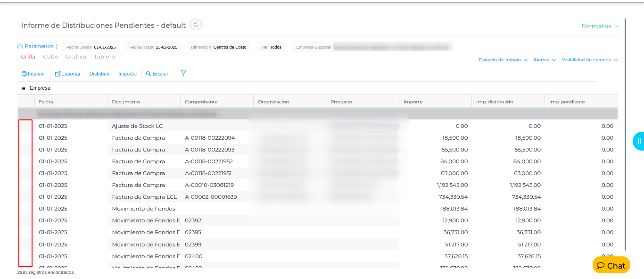Click the Exportar icon in toolbar

pyautogui.click(x=58, y=74)
